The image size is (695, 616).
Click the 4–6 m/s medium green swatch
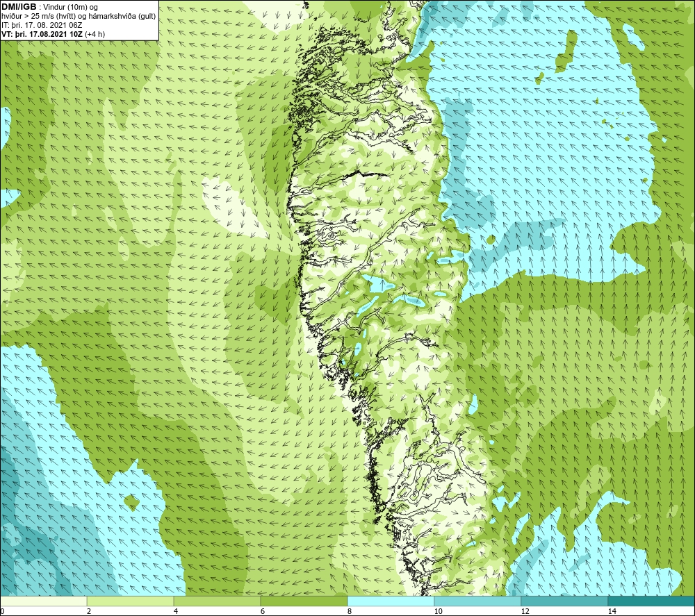pyautogui.click(x=217, y=601)
